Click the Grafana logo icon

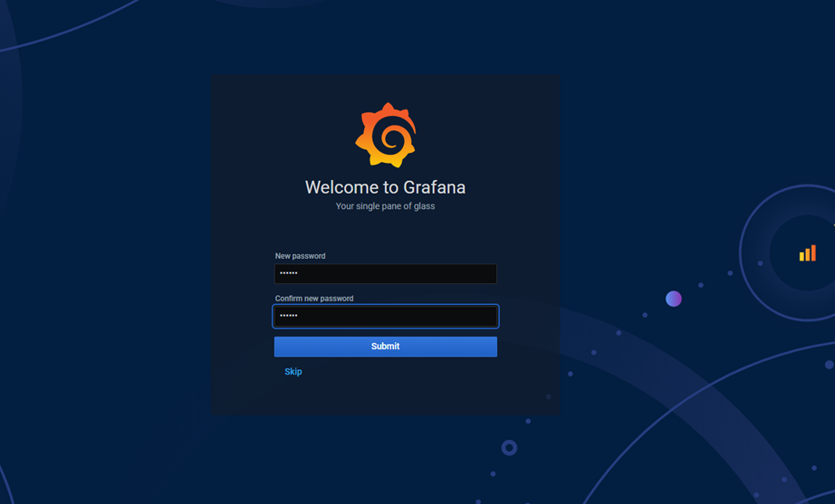click(386, 135)
